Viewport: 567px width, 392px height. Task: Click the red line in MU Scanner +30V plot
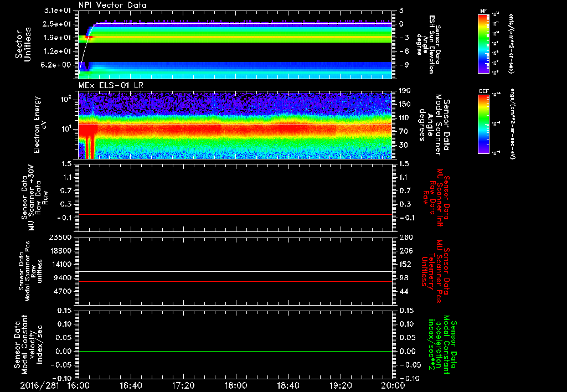[x=235, y=214]
